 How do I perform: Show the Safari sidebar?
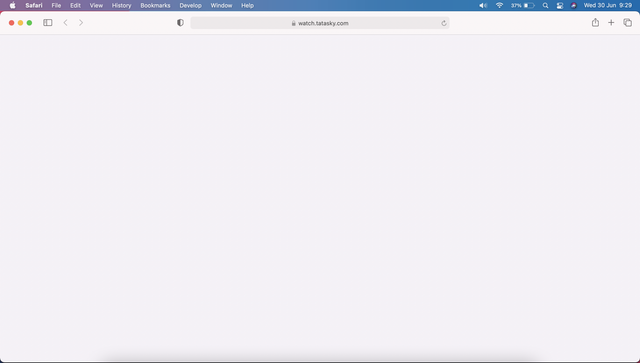coord(48,23)
